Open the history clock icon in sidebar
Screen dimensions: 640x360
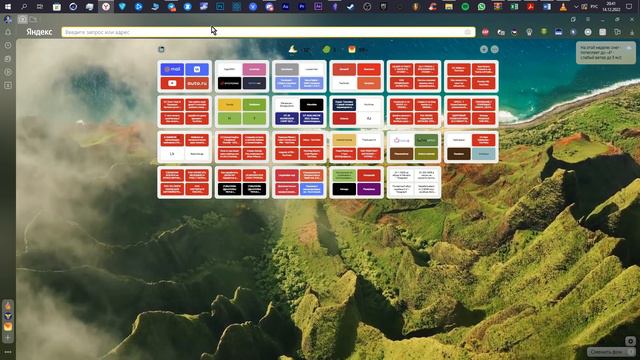pos(8,45)
